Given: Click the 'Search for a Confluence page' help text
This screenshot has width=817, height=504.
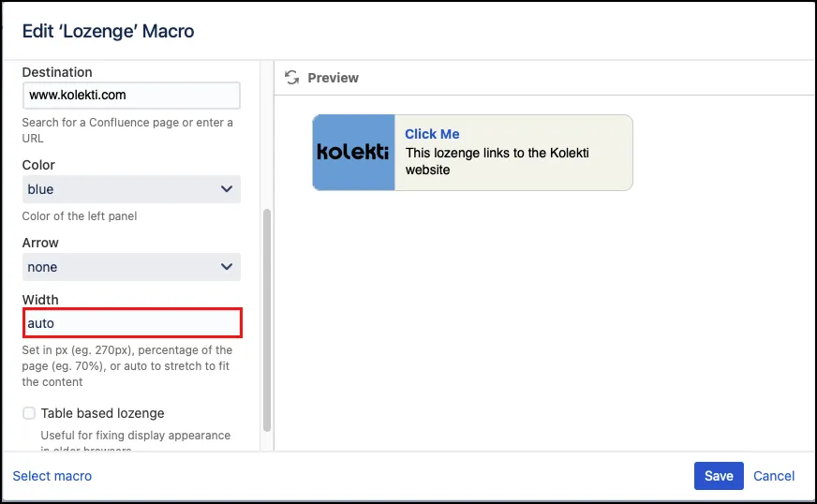Looking at the screenshot, I should pos(127,130).
